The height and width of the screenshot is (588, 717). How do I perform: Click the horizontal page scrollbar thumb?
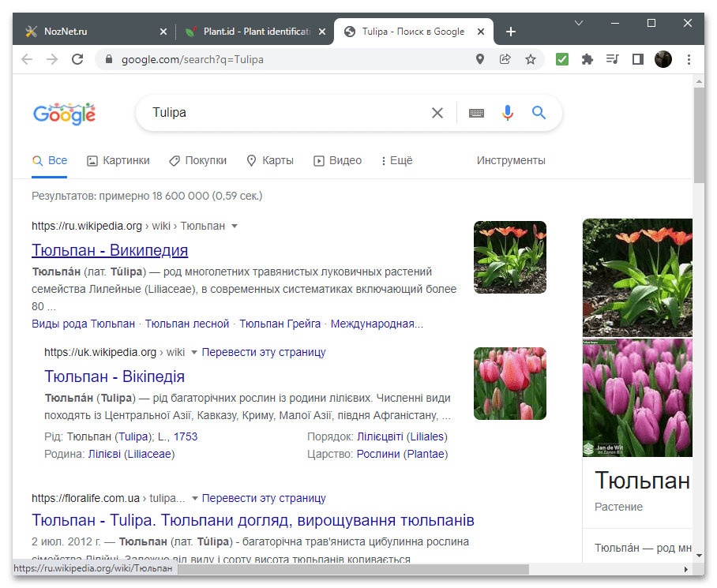pyautogui.click(x=353, y=569)
